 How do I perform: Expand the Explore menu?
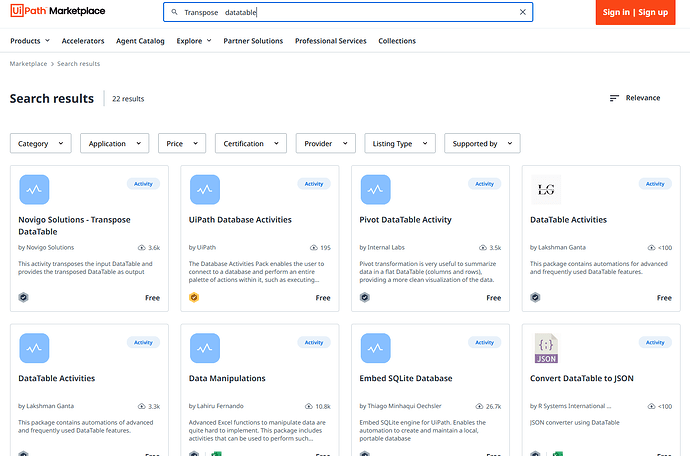[x=194, y=41]
